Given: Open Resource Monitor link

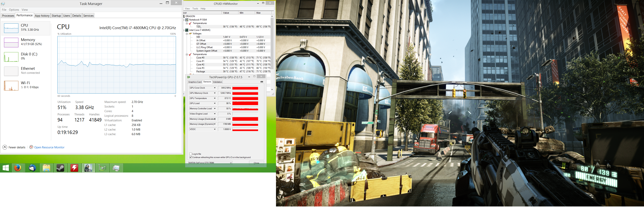Looking at the screenshot, I should (49, 148).
